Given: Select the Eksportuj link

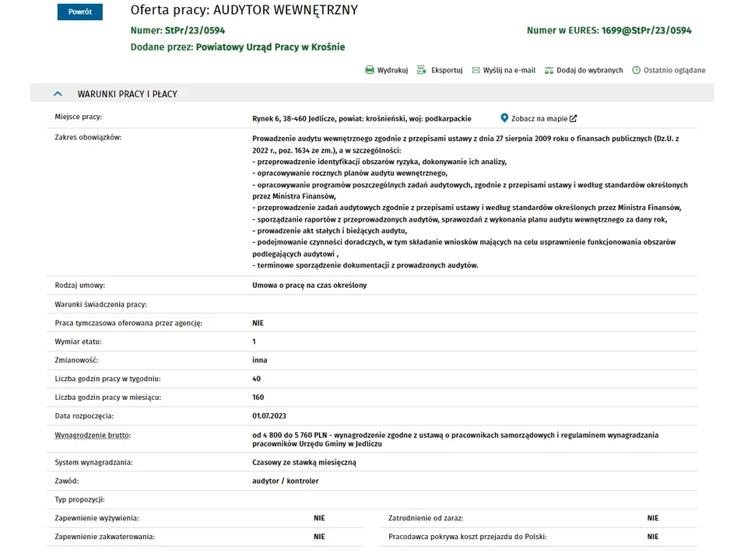Looking at the screenshot, I should [x=447, y=70].
